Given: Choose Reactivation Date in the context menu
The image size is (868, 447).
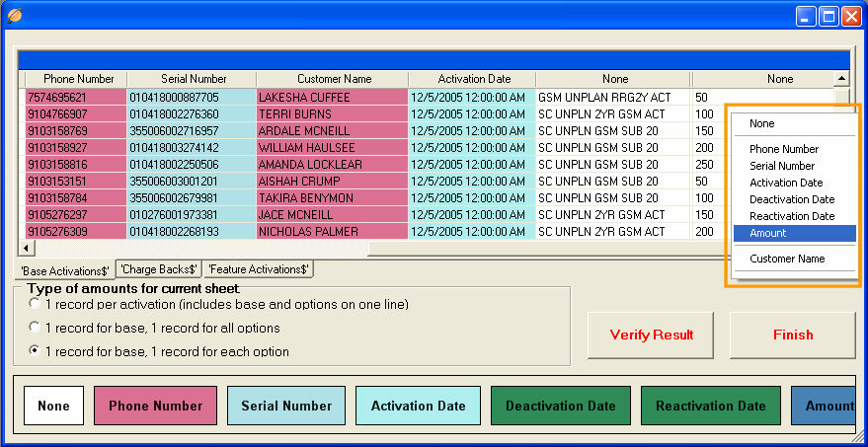Looking at the screenshot, I should [x=794, y=216].
